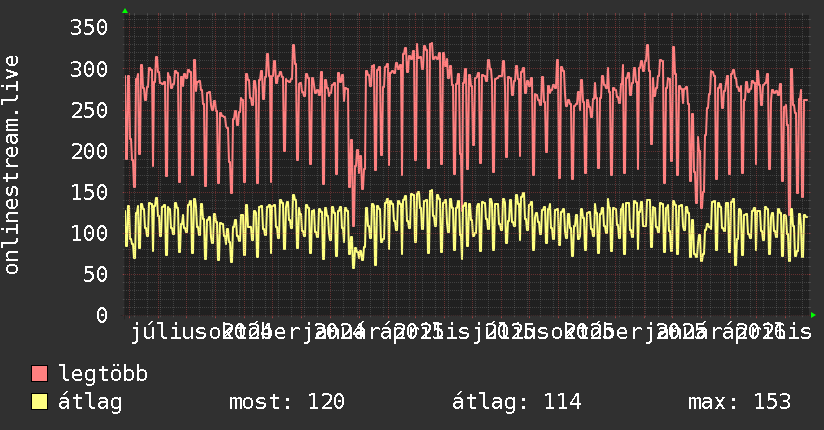The width and height of the screenshot is (824, 430).
Task: Click the pink legtöbb legend swatch
Action: 39,374
